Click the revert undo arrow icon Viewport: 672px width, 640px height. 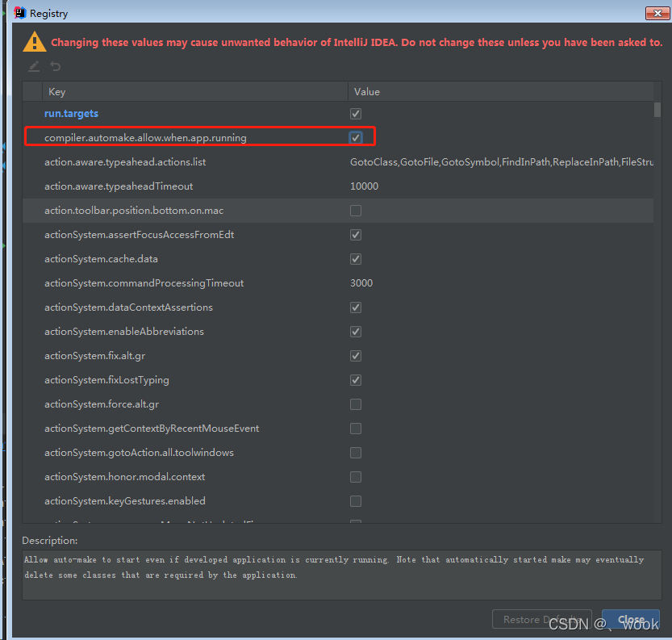pyautogui.click(x=56, y=66)
